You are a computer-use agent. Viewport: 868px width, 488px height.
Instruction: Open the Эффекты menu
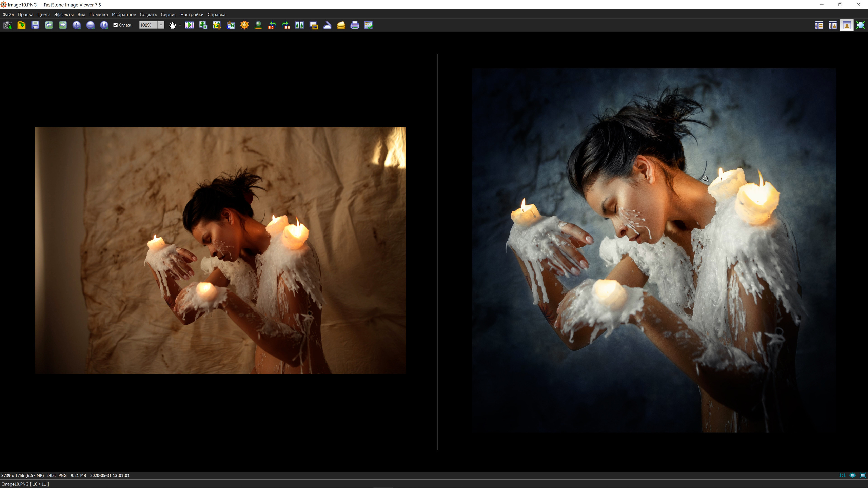pyautogui.click(x=64, y=15)
